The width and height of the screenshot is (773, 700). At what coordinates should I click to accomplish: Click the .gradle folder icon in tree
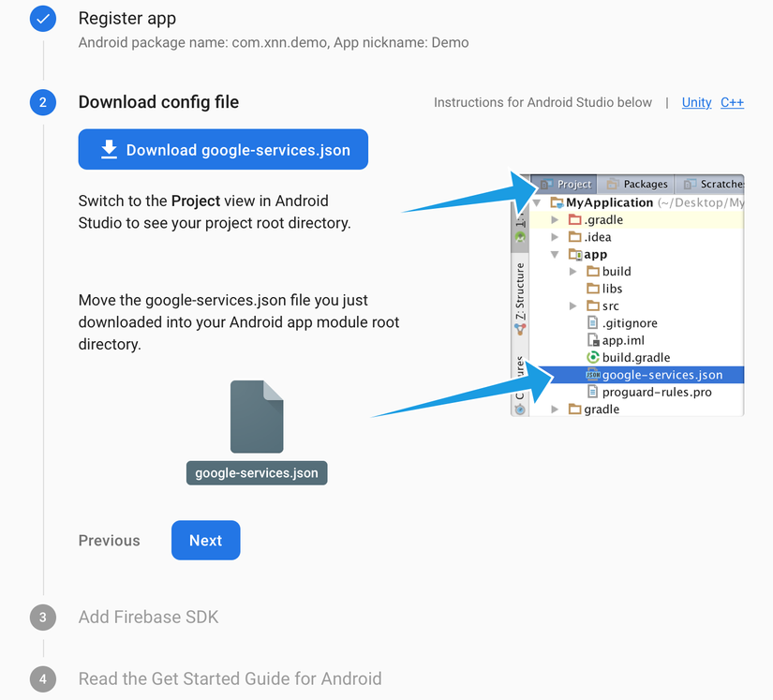point(574,219)
